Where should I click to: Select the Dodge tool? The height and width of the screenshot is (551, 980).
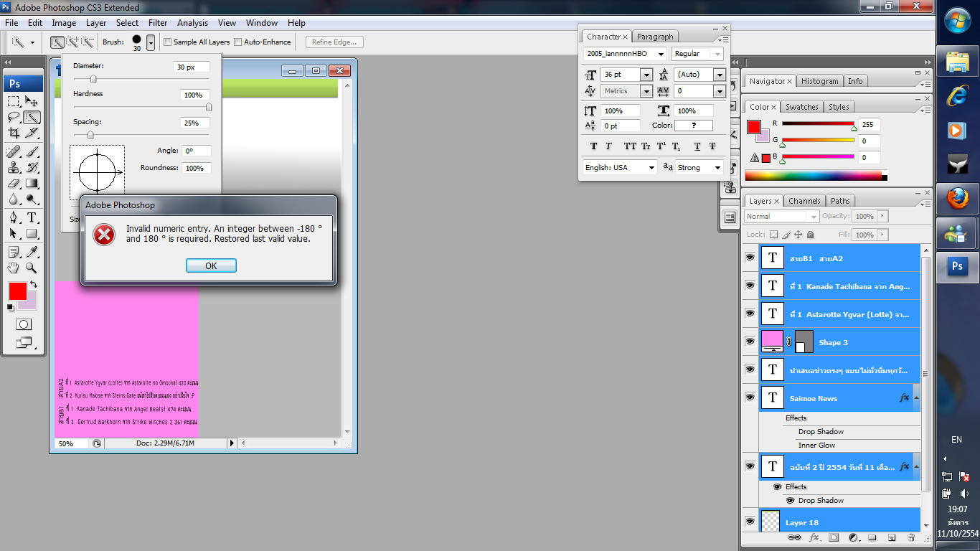pos(32,199)
